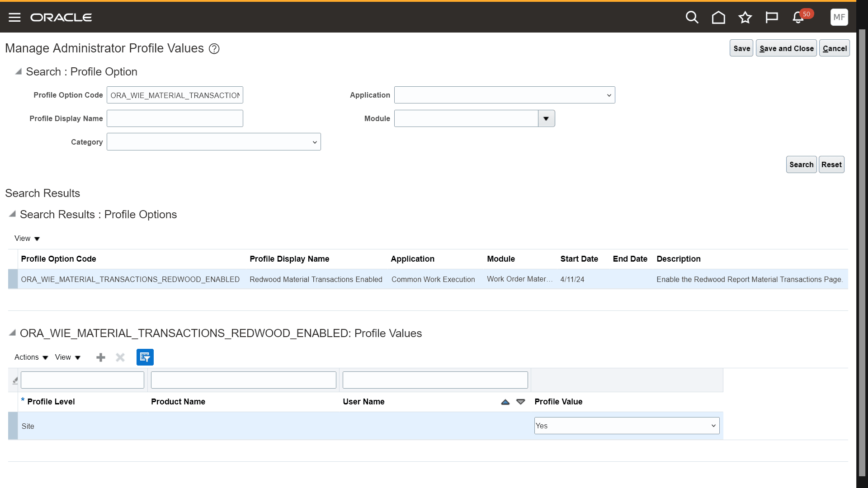Open the Module dropdown arrow
868x488 pixels.
click(546, 118)
